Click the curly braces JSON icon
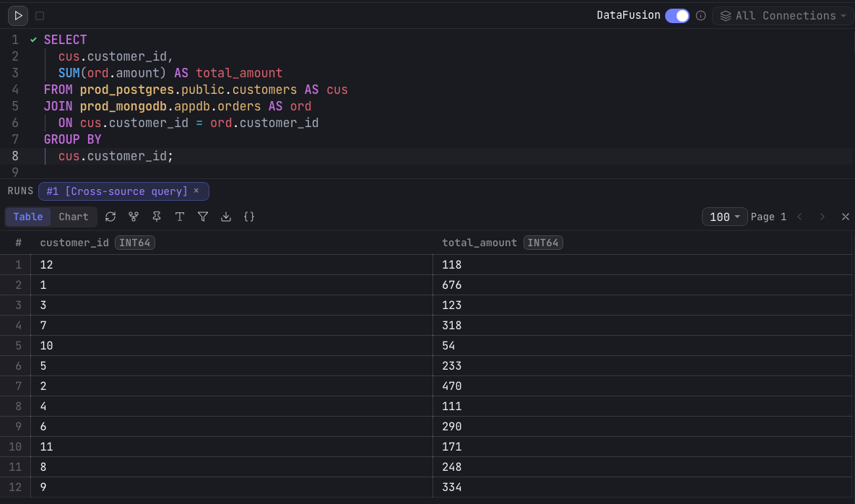The image size is (855, 504). tap(249, 217)
